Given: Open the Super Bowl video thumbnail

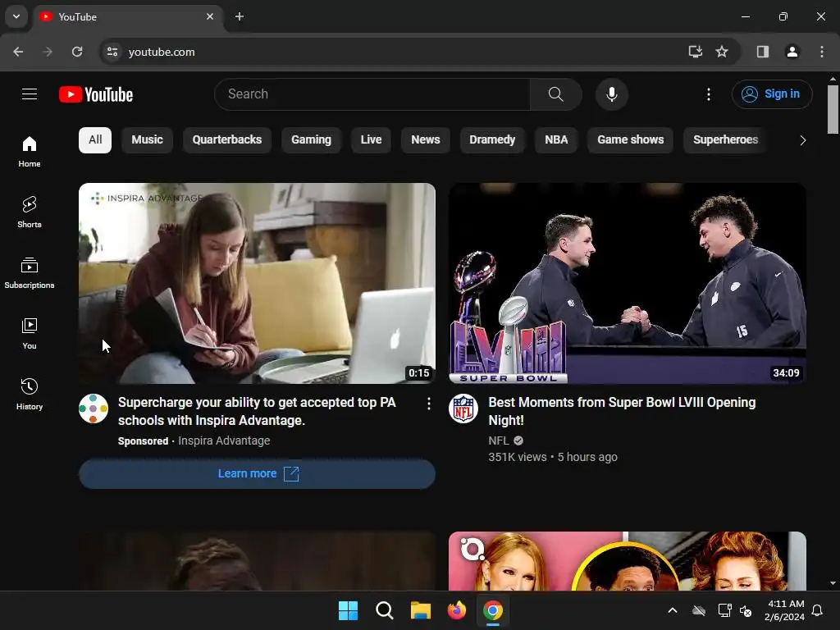Looking at the screenshot, I should (627, 283).
